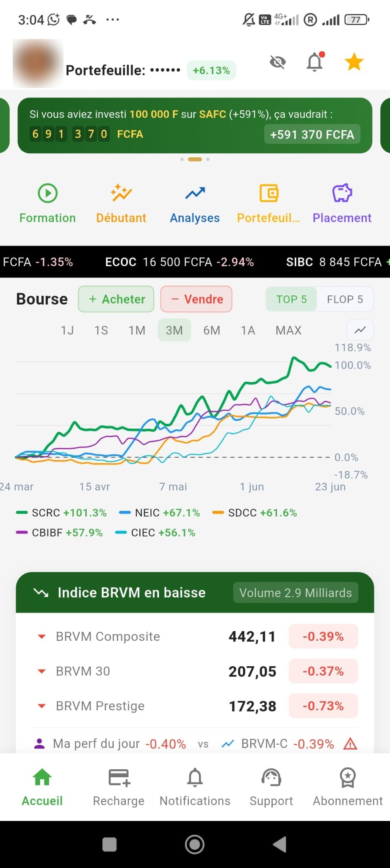Open Formation play icon
Image resolution: width=390 pixels, height=868 pixels.
tap(48, 193)
